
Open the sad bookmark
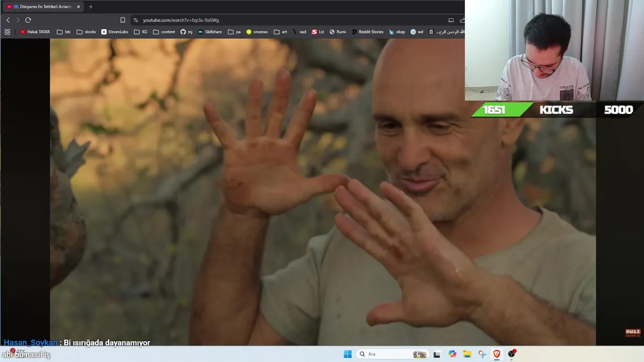299,32
